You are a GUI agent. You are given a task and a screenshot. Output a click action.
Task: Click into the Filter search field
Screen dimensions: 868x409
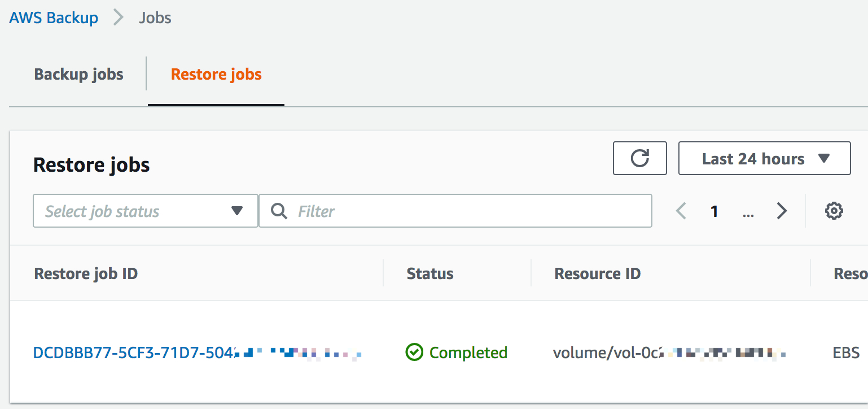pyautogui.click(x=455, y=211)
